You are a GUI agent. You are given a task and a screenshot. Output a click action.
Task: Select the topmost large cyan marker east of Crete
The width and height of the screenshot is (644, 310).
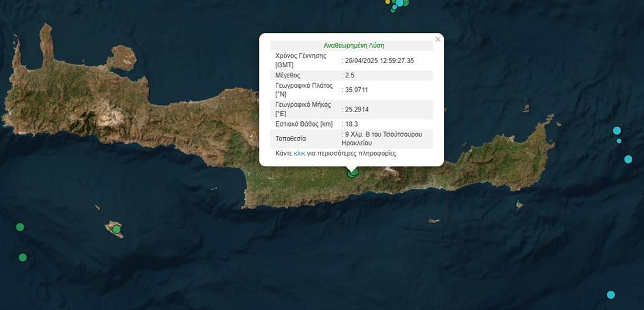616,130
